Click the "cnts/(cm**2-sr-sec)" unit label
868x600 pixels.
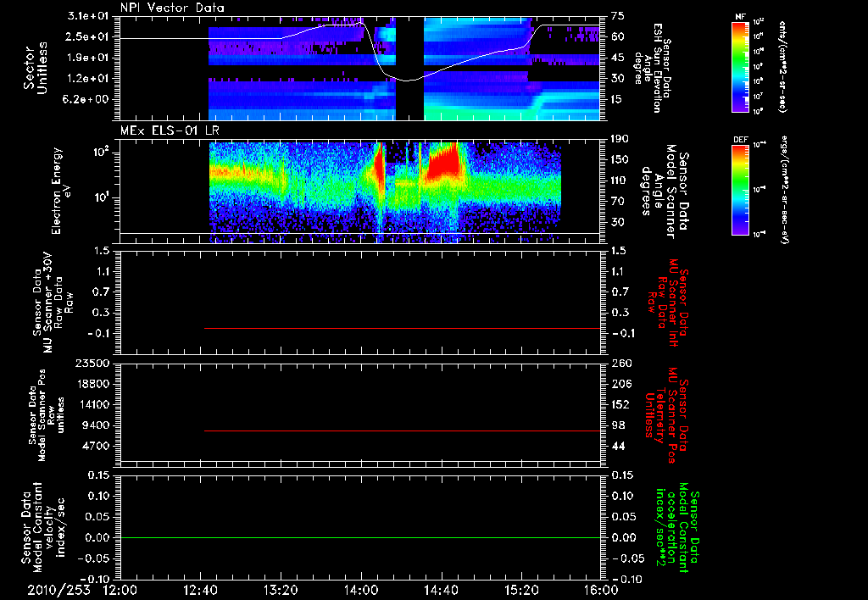[x=782, y=67]
